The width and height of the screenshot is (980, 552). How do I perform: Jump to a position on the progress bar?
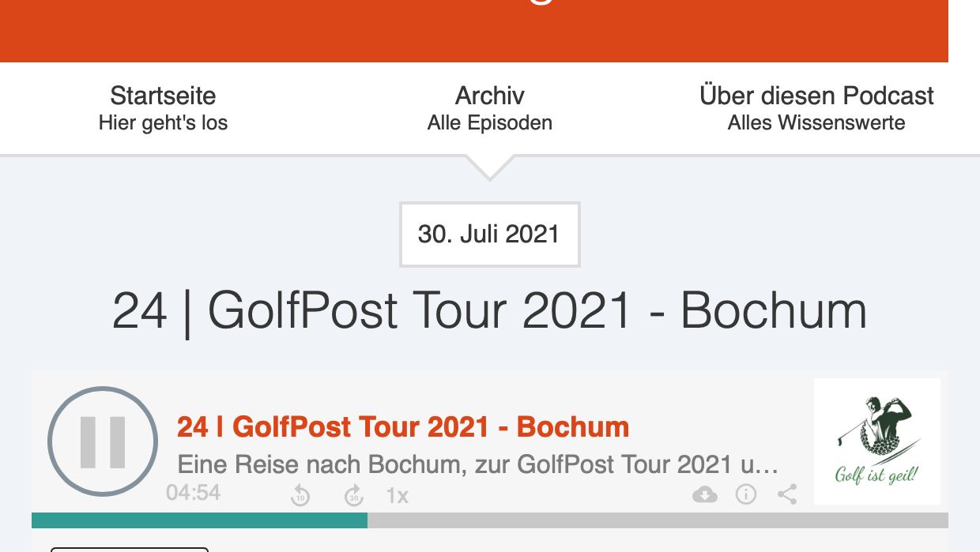490,520
